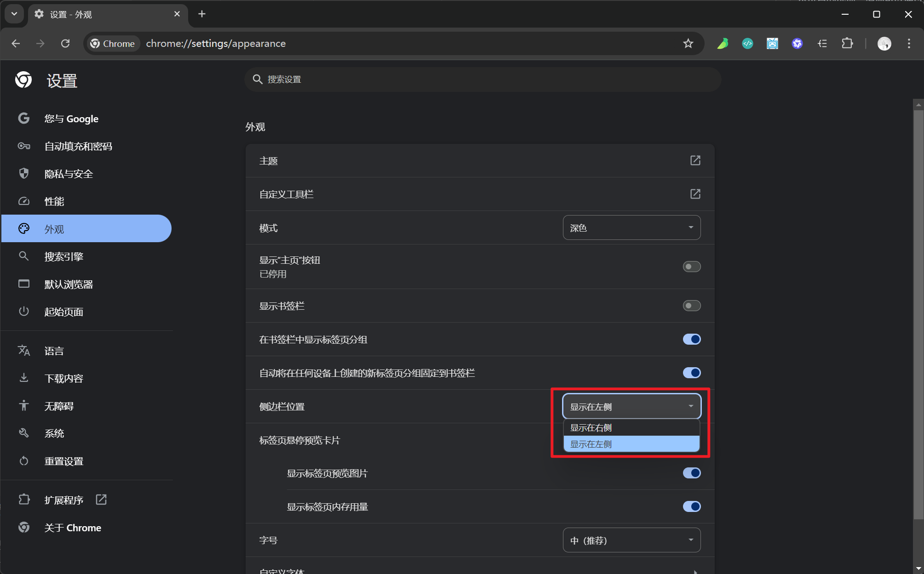This screenshot has height=574, width=924.
Task: Open the 模式 dropdown showing 深色
Action: [631, 228]
